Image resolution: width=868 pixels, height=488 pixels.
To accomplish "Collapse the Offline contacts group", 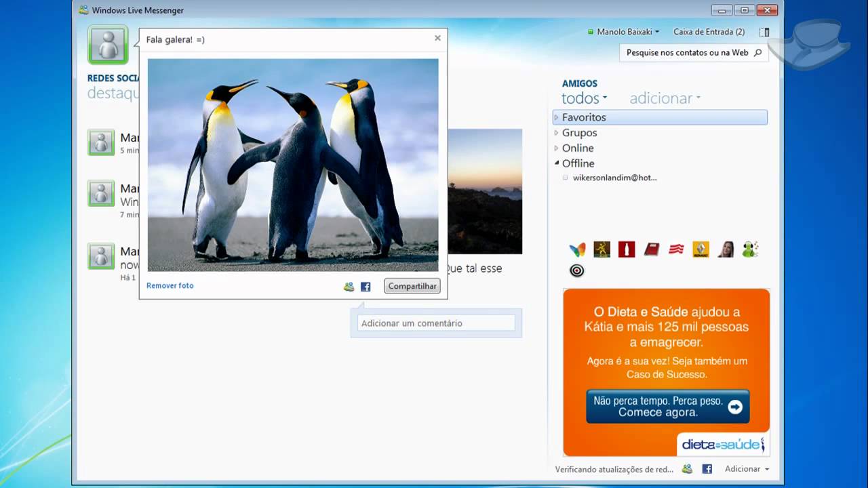I will [557, 163].
